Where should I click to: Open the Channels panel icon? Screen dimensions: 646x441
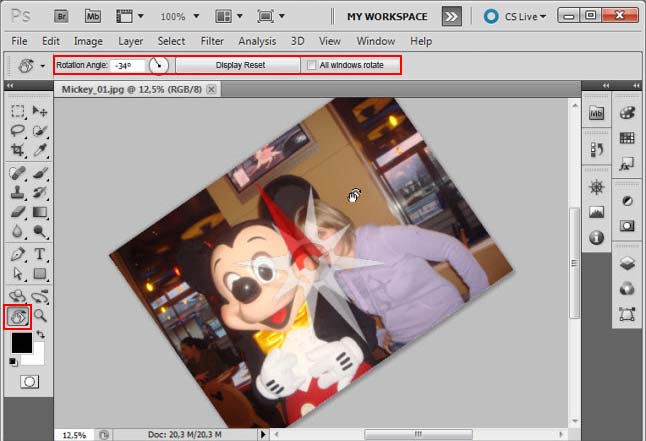tap(627, 289)
